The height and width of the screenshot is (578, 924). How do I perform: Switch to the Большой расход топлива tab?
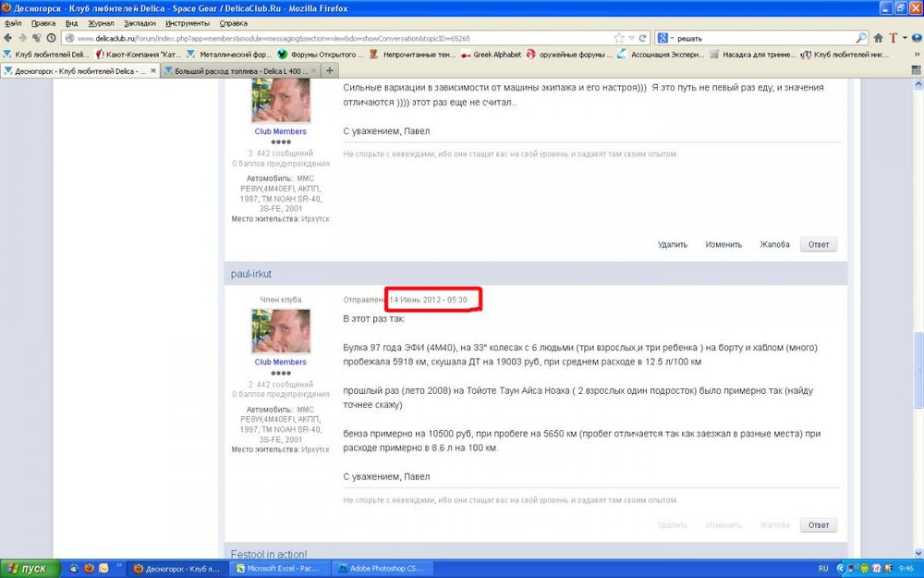coord(242,70)
